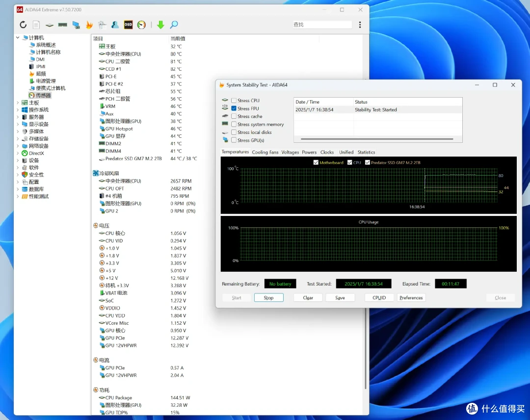Expand the 显示设备 tree node
Viewport: 530px width, 420px height.
[18, 124]
